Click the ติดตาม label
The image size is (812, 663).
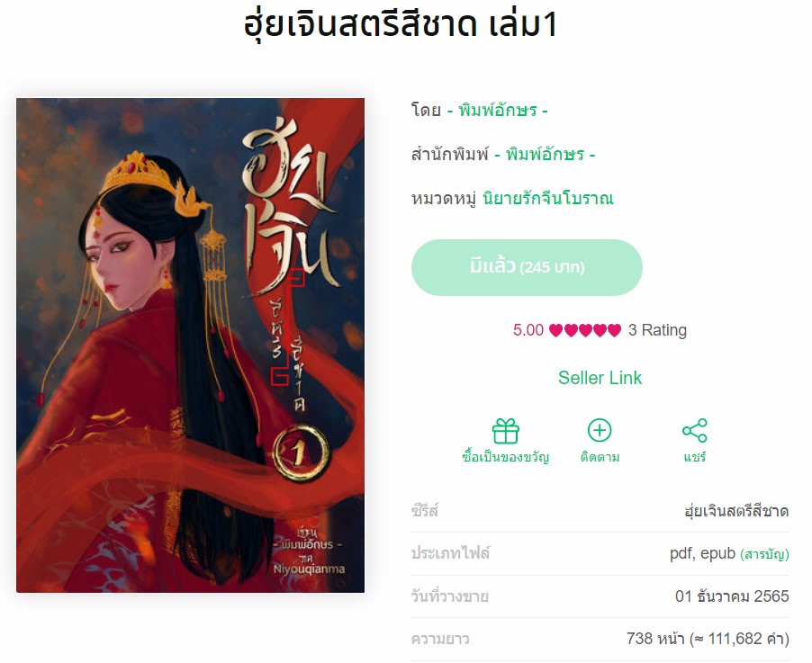click(600, 457)
